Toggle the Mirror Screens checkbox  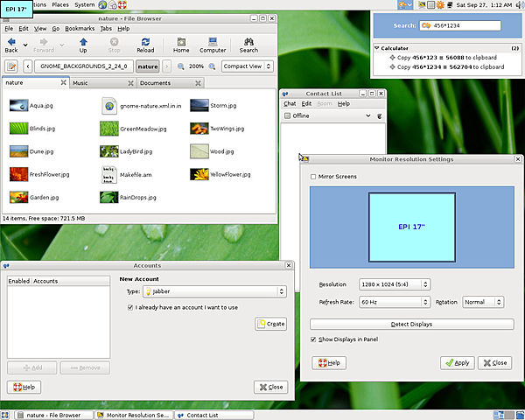click(x=313, y=177)
